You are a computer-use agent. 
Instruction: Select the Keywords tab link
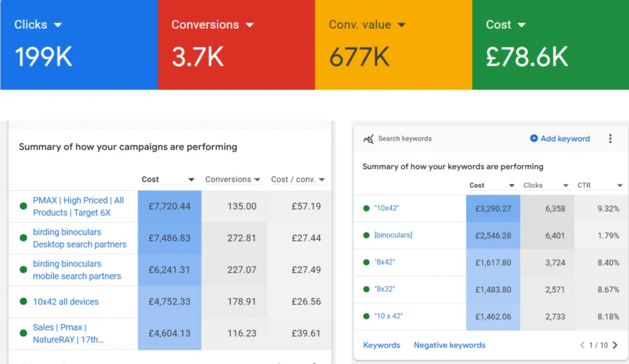[381, 345]
